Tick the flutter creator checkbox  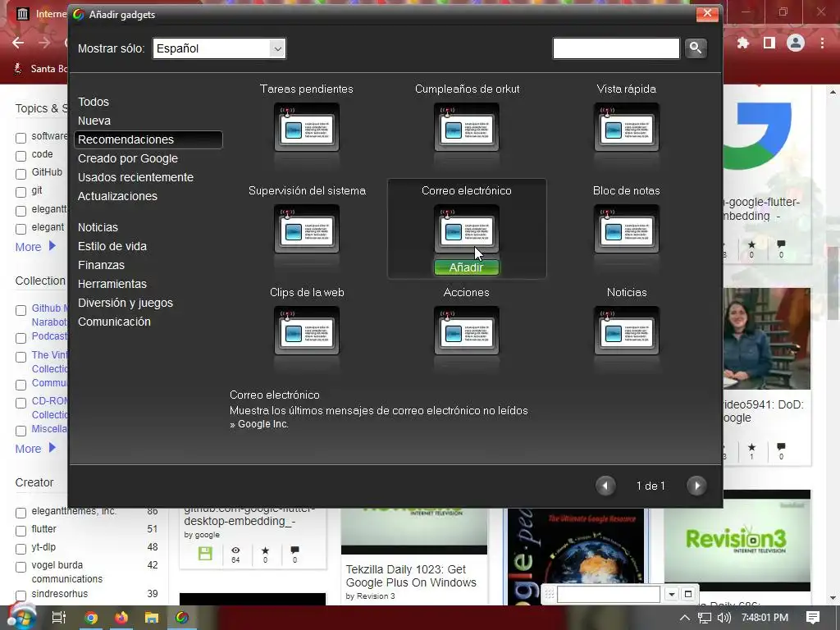tap(21, 531)
